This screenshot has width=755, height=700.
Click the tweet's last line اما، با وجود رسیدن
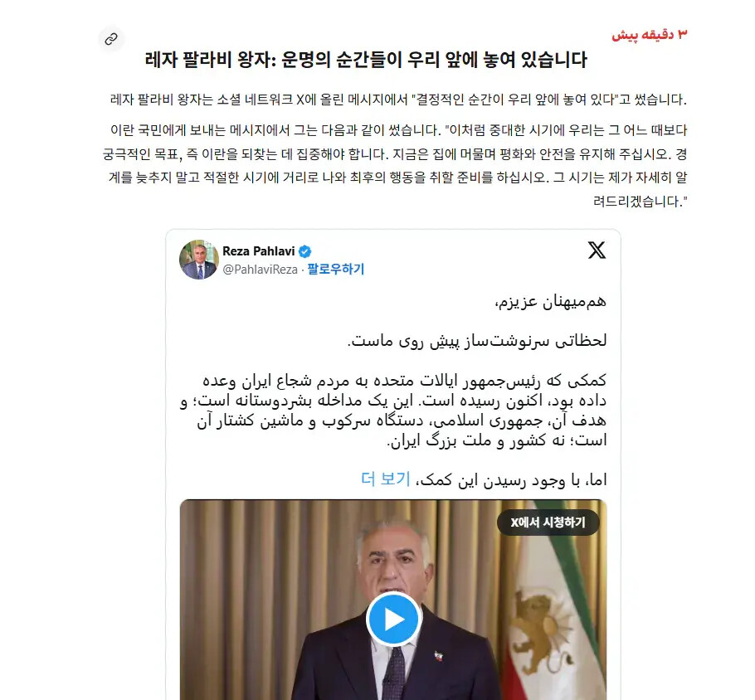pos(510,480)
